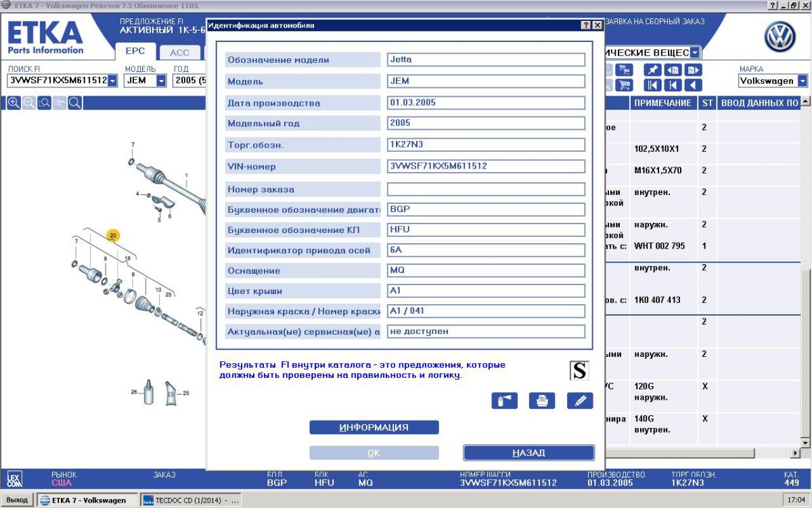The image size is (812, 508).
Task: Click the plain magnifier icon in diagram toolbar
Action: click(75, 103)
